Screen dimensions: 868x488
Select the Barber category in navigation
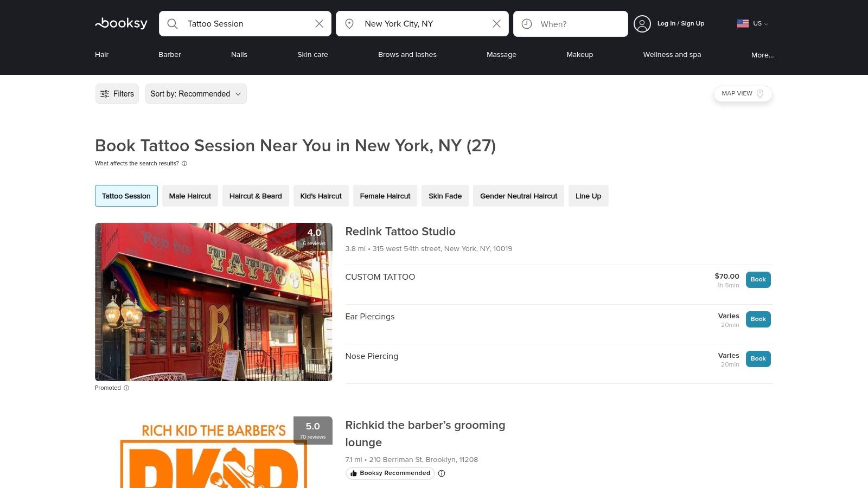(169, 54)
